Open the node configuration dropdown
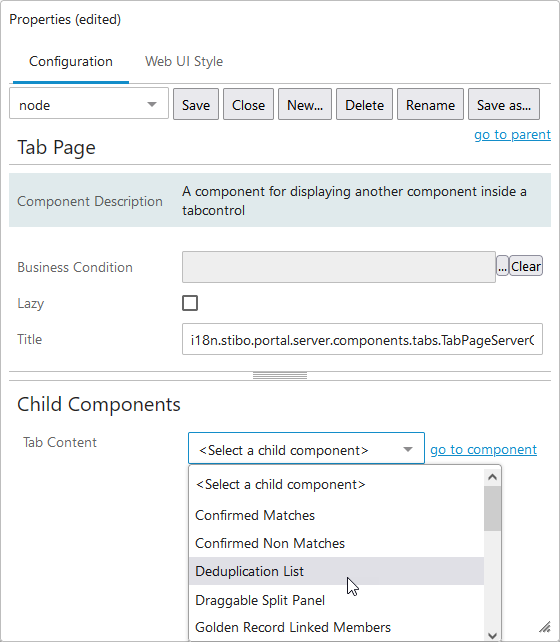Viewport: 560px width, 642px height. point(89,105)
